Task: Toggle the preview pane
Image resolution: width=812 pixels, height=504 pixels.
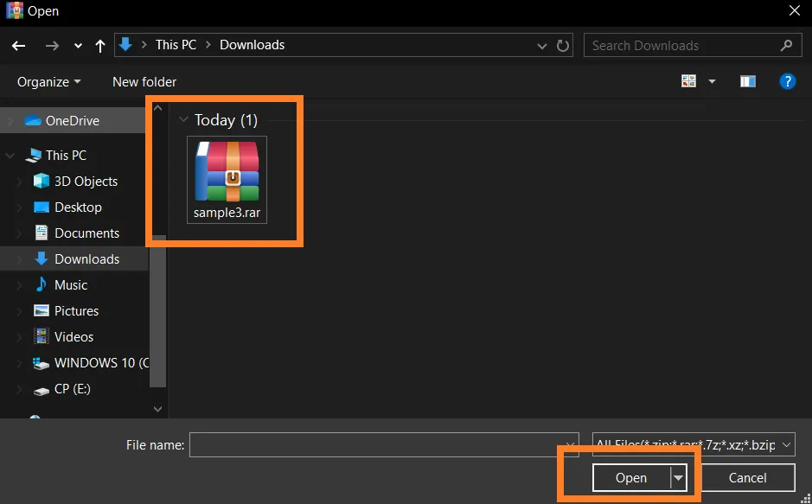Action: (x=748, y=81)
